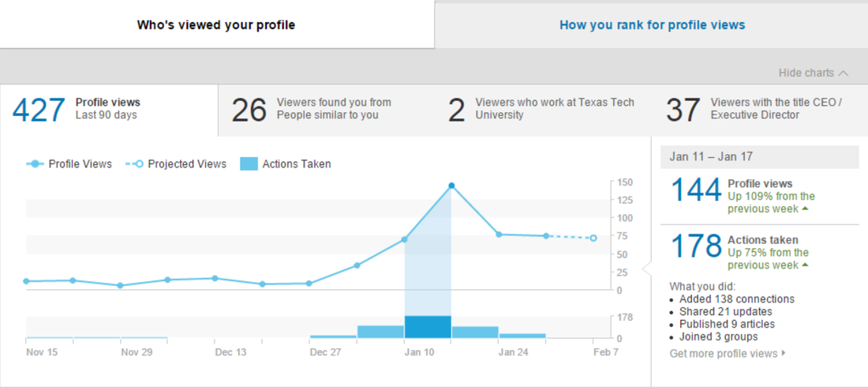
Task: Open How you rank for profile views tab
Action: [x=652, y=25]
